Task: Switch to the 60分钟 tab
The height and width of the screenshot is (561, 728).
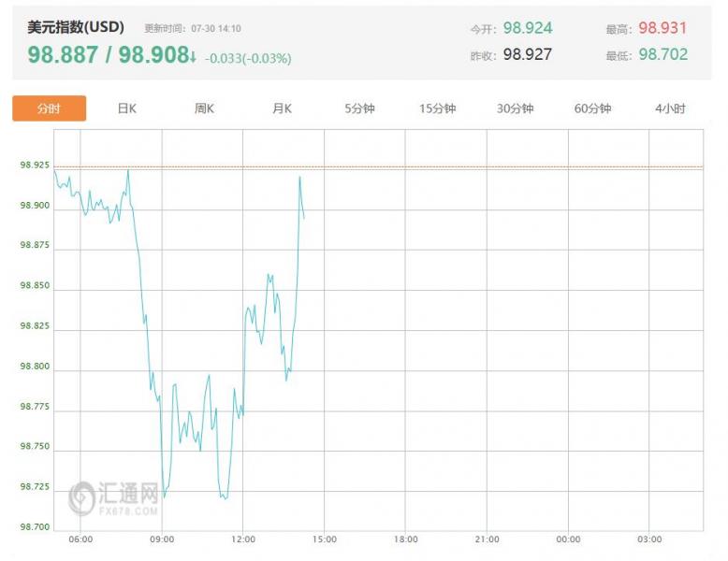Action: pyautogui.click(x=592, y=108)
